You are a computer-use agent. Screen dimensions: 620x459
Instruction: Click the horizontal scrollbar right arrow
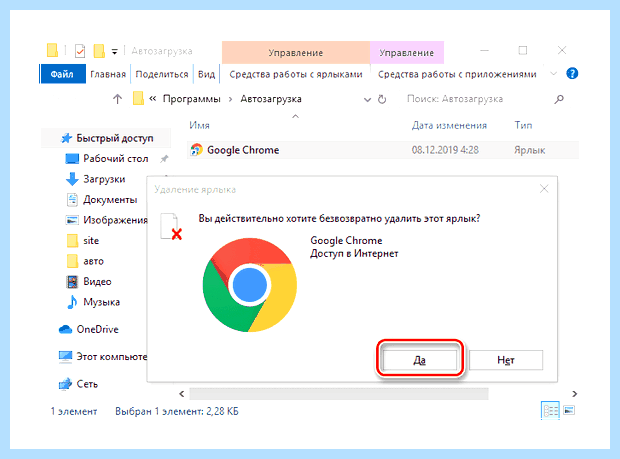[575, 394]
